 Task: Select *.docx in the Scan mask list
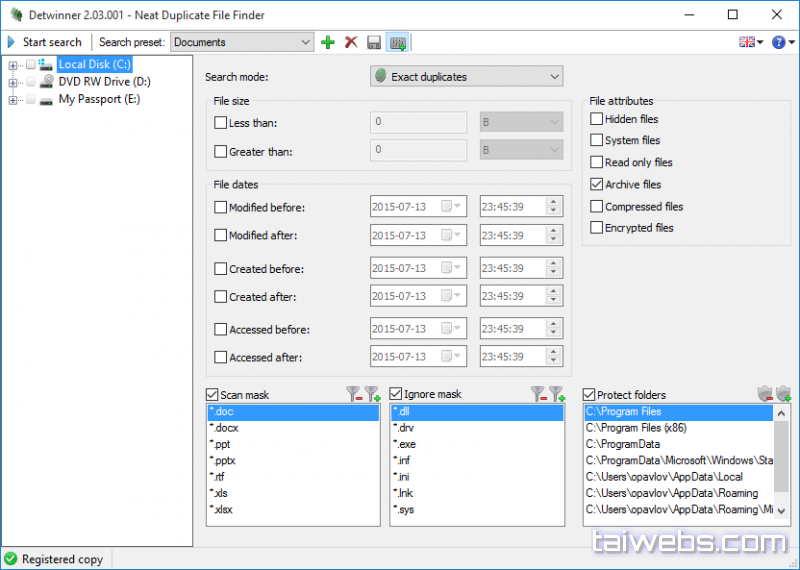[225, 428]
